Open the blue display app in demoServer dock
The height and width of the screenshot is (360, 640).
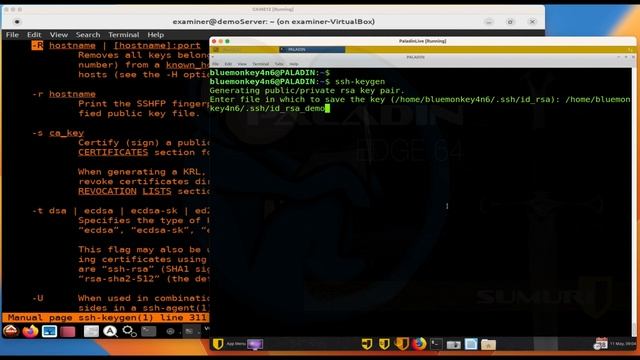(x=49, y=331)
